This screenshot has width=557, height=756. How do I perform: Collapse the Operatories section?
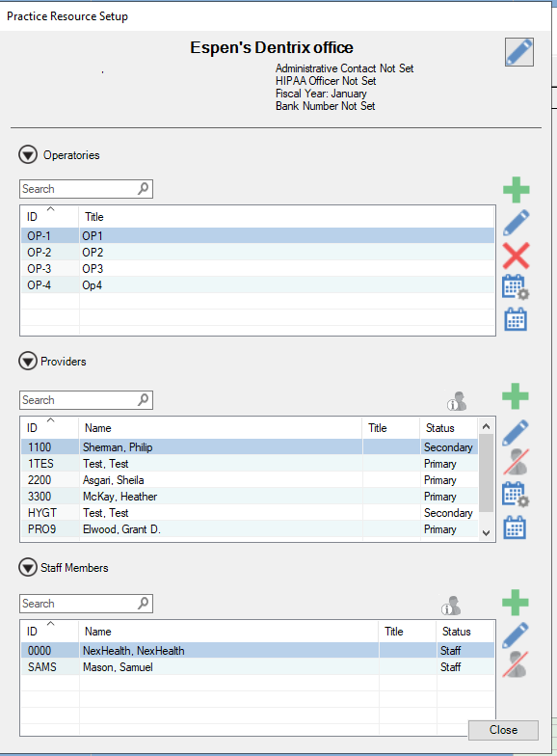[x=28, y=154]
